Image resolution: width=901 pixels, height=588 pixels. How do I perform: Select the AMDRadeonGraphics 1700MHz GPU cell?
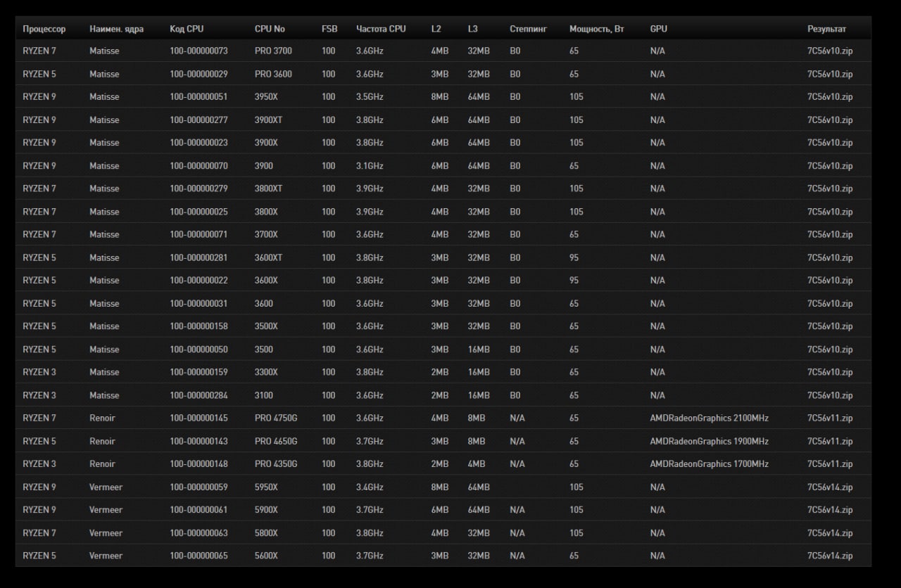(710, 464)
